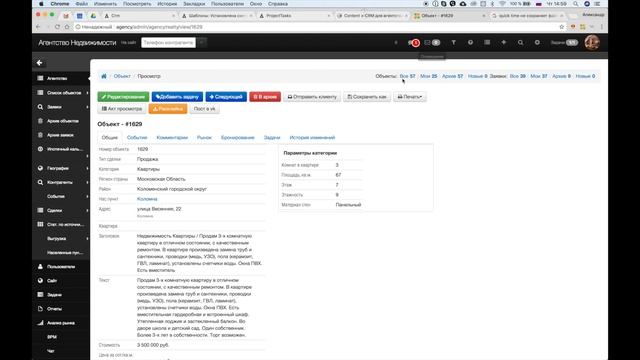Click the Отправить клиенту button
This screenshot has width=640, height=360.
click(x=312, y=97)
